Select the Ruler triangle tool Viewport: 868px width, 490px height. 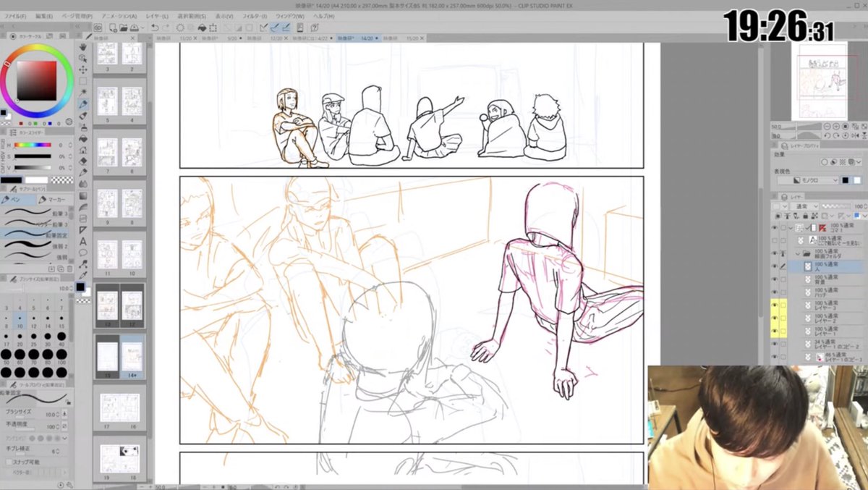click(83, 229)
